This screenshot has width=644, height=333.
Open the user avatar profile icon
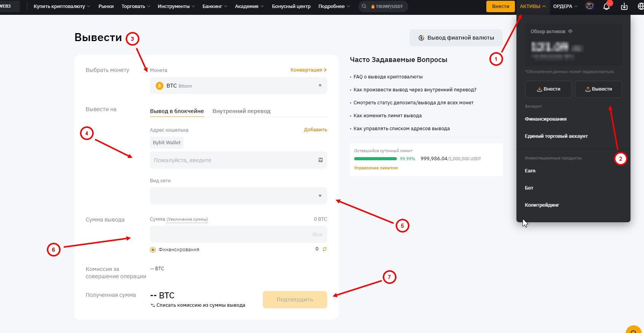pos(590,6)
